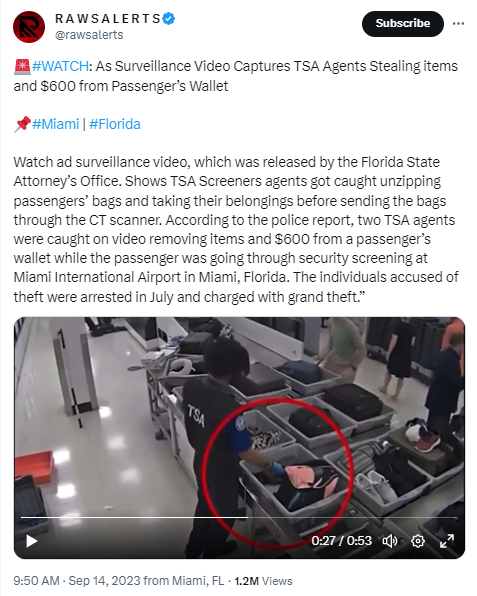Image resolution: width=477 pixels, height=596 pixels.
Task: Subscribe to RAWSALERTS account
Action: click(403, 24)
